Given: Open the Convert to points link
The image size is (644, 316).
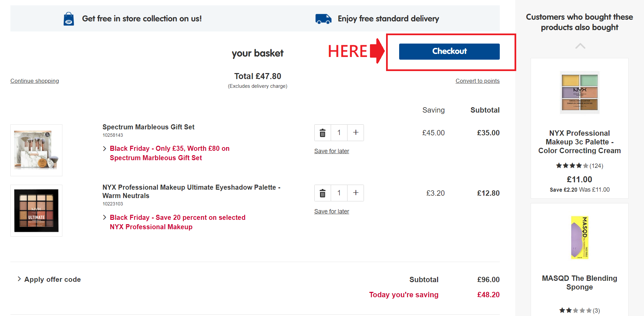Looking at the screenshot, I should pyautogui.click(x=477, y=81).
